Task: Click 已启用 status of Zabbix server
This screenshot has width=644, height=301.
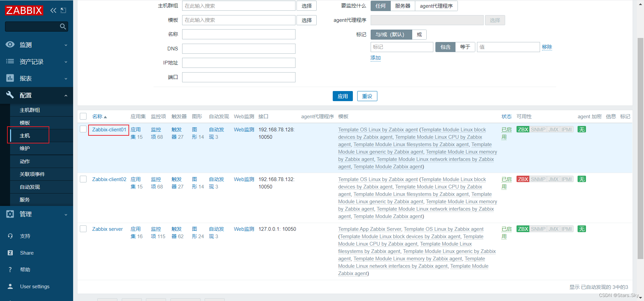Action: (x=506, y=232)
